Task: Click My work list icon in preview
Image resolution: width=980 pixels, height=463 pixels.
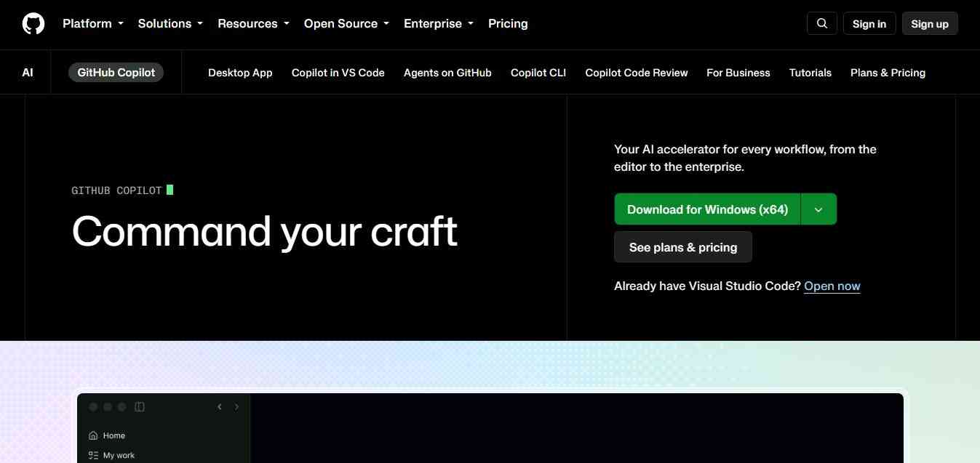Action: click(93, 455)
